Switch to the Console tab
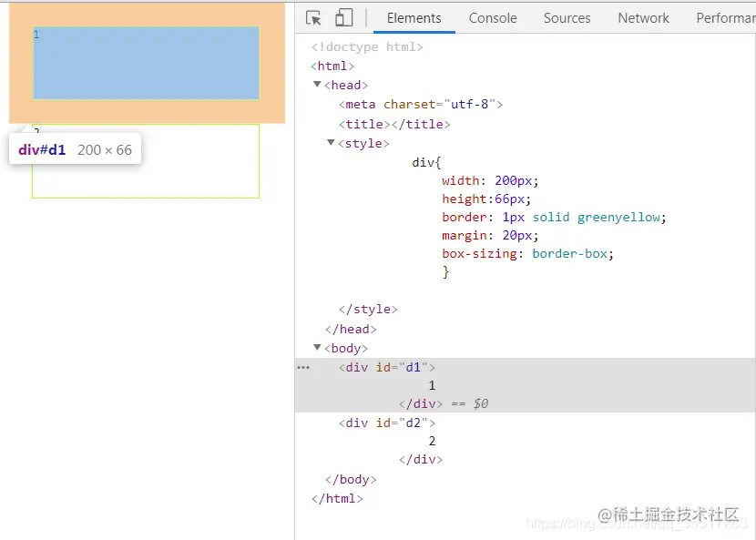 [x=493, y=18]
